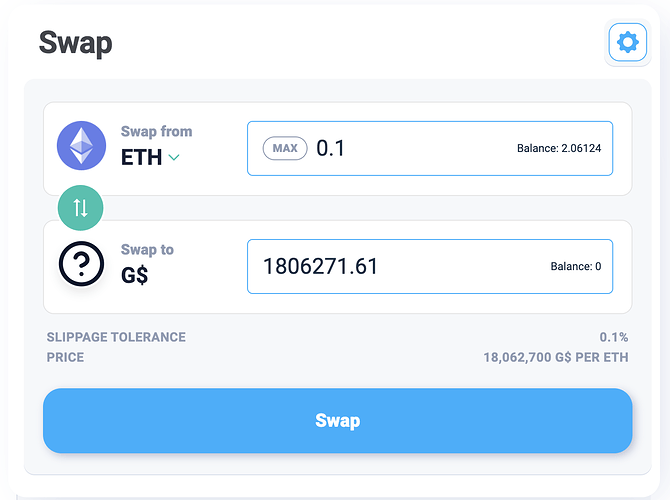The image size is (670, 500).
Task: Focus the 0.1 swap-from amount field
Action: (x=430, y=148)
